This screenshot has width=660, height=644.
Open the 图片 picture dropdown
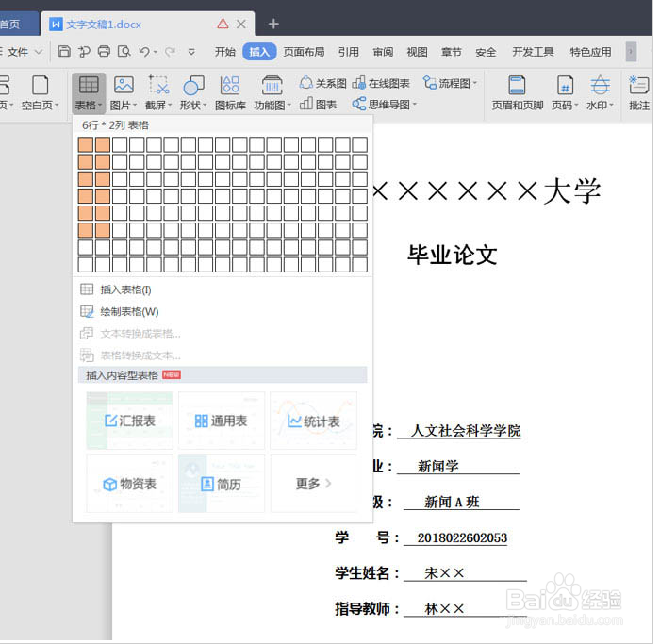pyautogui.click(x=124, y=93)
